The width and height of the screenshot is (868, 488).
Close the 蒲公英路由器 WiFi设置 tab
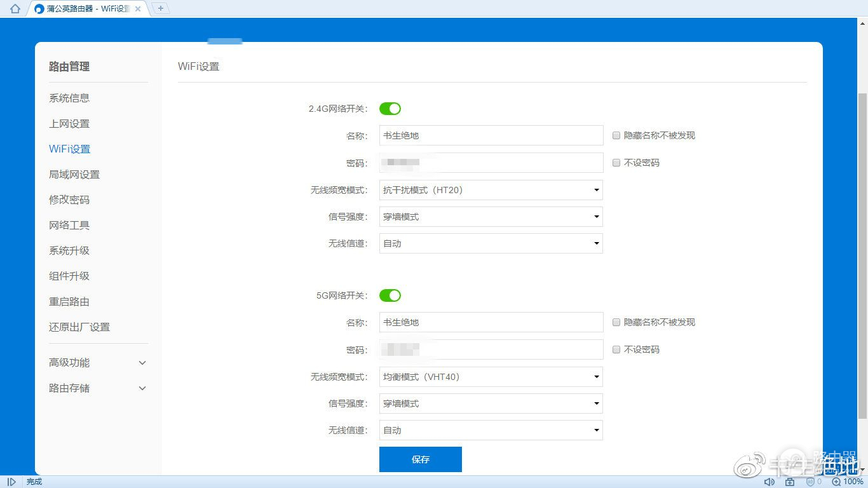pos(138,9)
